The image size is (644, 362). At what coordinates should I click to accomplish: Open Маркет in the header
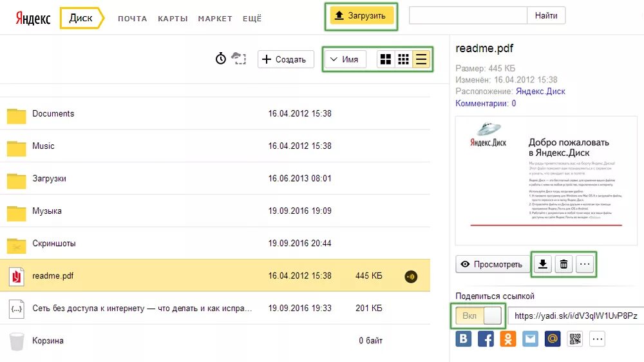(x=215, y=19)
